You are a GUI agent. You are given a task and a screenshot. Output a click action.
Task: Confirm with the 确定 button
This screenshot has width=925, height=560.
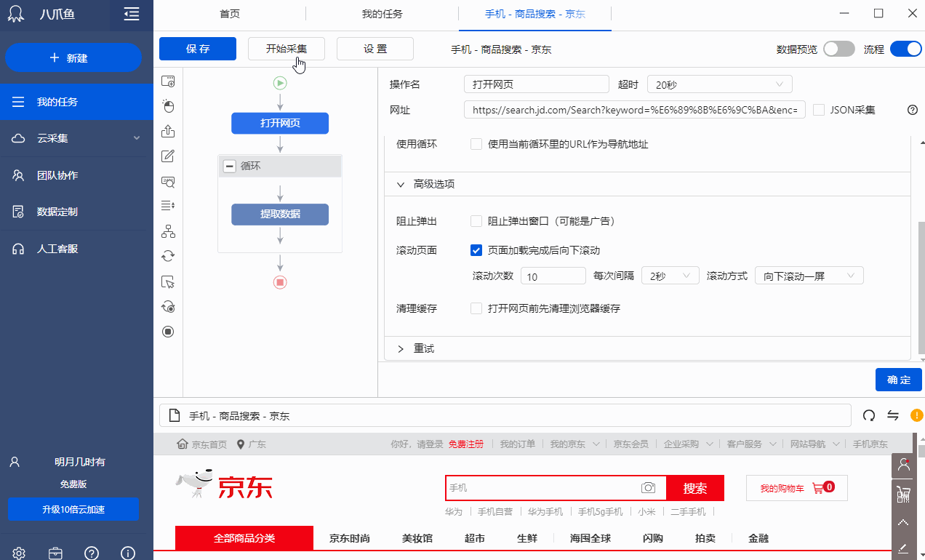point(899,380)
